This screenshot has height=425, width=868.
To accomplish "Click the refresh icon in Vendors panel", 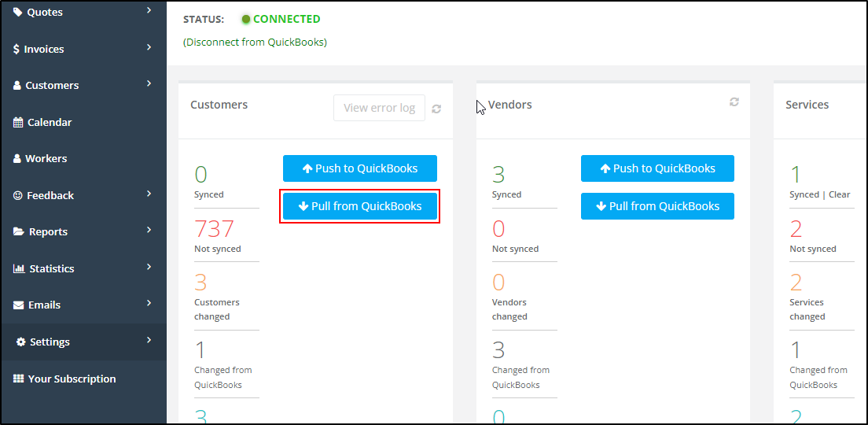I will click(x=734, y=102).
